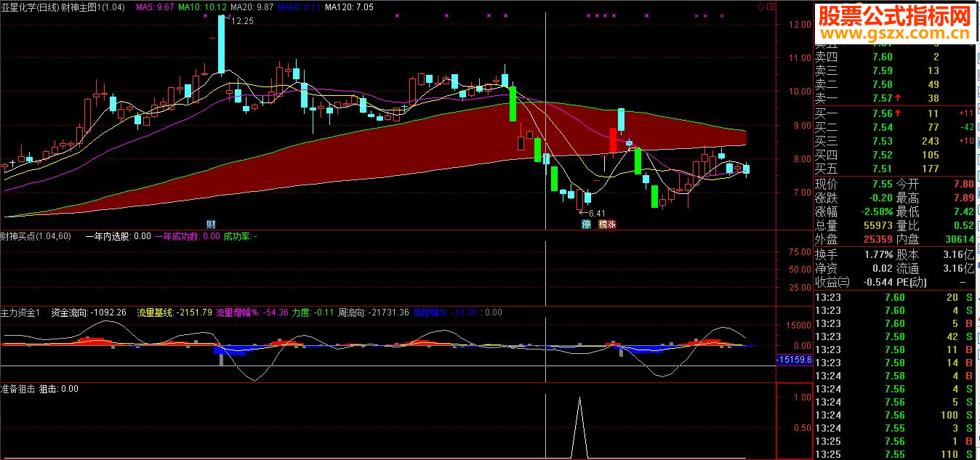Screen dimensions: 980x460
Task: Click the 内盘 value 30614
Action: coord(959,239)
